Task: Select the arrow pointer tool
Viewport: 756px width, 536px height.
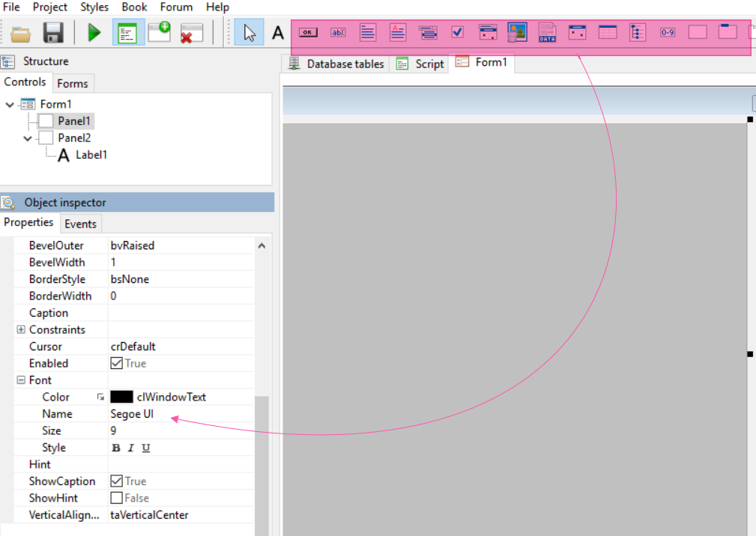Action: click(x=250, y=33)
